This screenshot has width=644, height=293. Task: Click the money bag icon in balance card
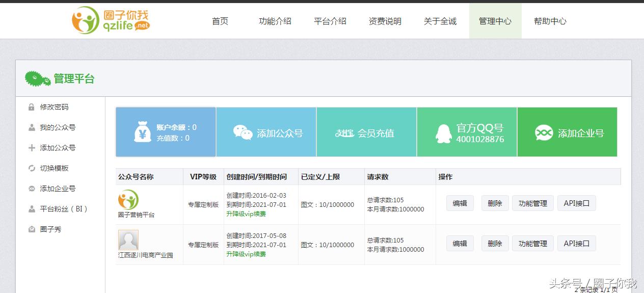tap(143, 132)
